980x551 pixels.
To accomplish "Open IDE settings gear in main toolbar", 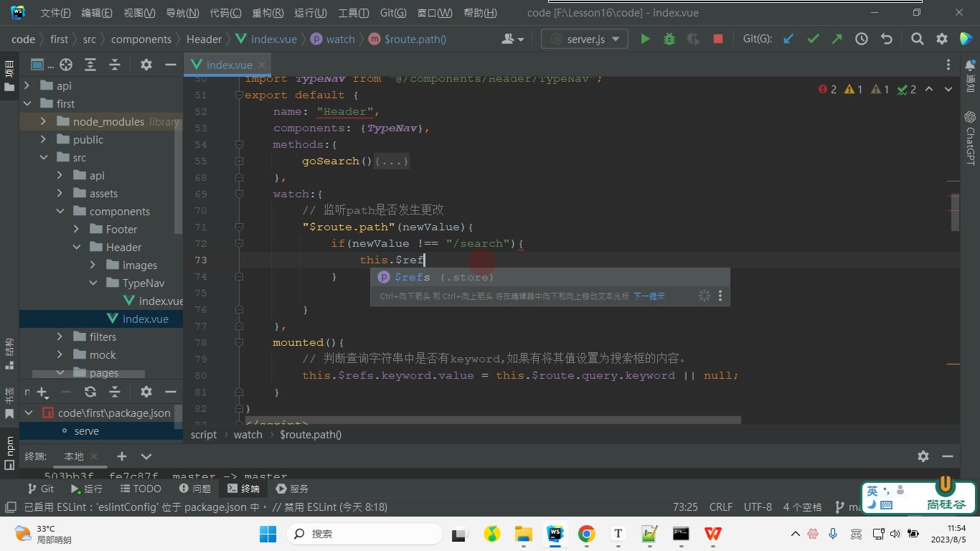I will (x=942, y=39).
